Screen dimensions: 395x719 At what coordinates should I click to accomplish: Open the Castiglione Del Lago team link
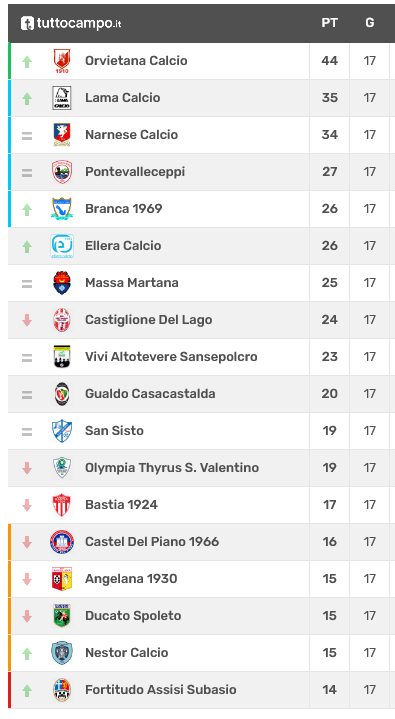click(149, 320)
